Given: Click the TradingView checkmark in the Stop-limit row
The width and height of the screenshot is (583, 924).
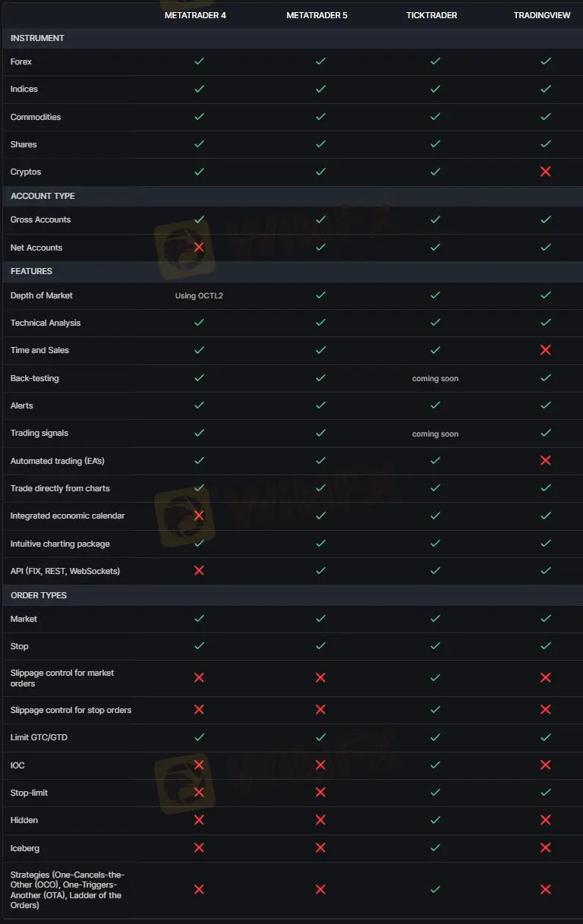Looking at the screenshot, I should (x=545, y=792).
